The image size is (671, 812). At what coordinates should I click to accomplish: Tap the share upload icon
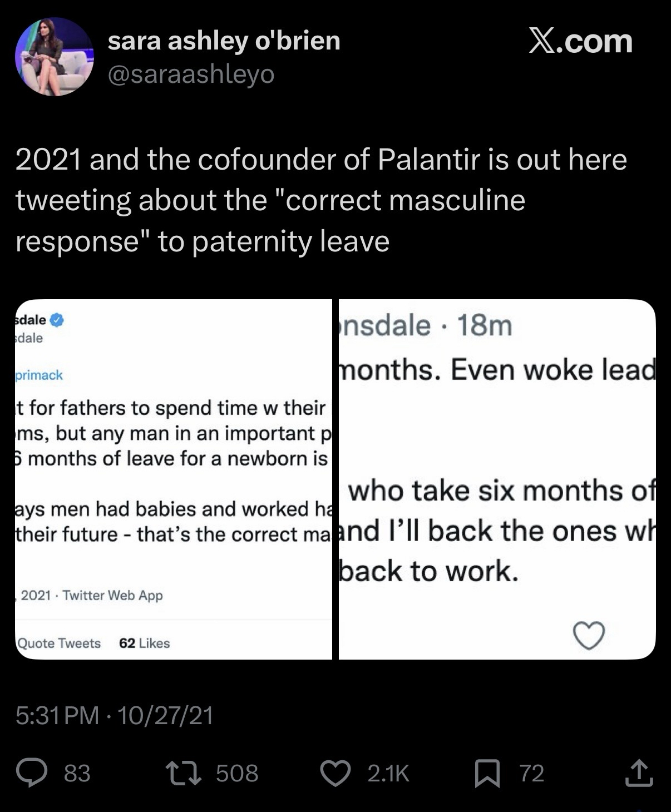click(x=638, y=773)
